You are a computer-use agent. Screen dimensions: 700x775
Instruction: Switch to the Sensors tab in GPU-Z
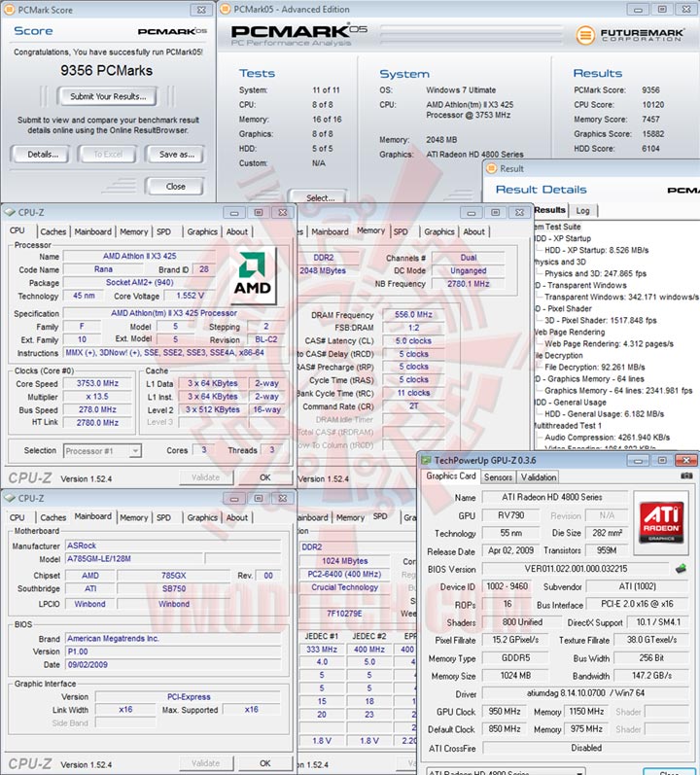498,477
